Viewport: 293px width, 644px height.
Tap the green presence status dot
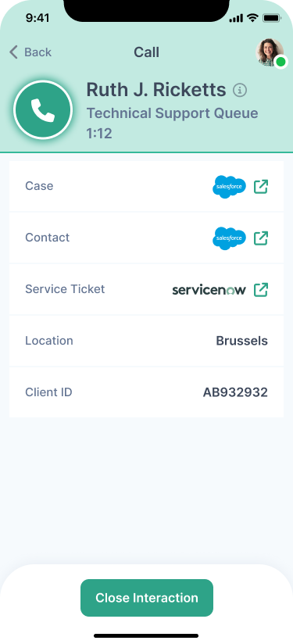click(280, 62)
